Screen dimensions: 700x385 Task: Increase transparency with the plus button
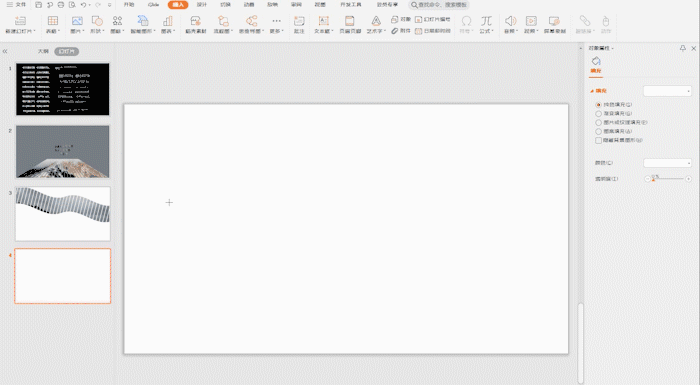pos(688,179)
